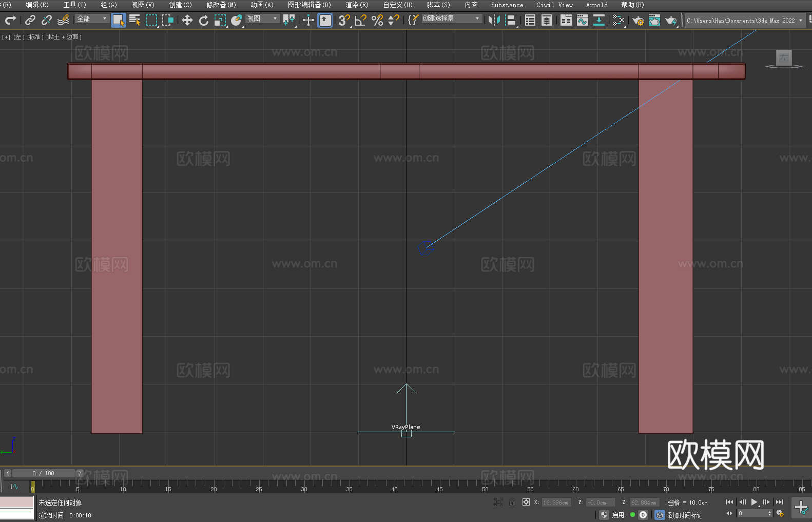Open the 创建(C) menu

[x=180, y=5]
